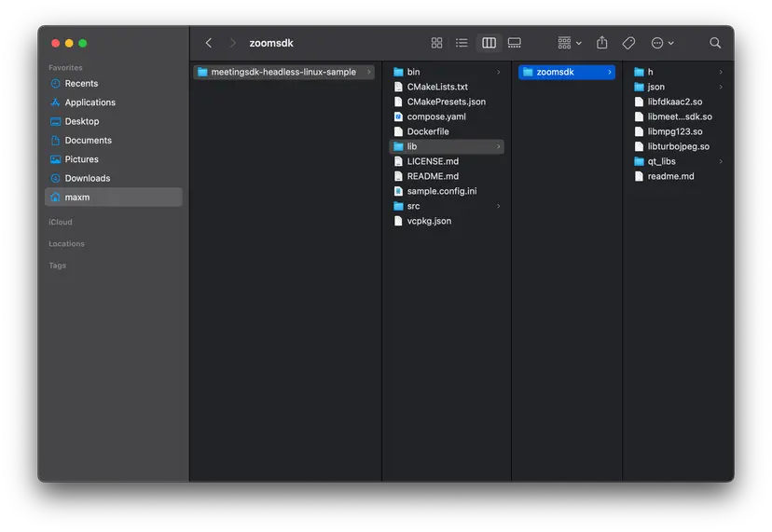This screenshot has width=772, height=532.
Task: Click the Edit Tags icon
Action: tap(628, 43)
